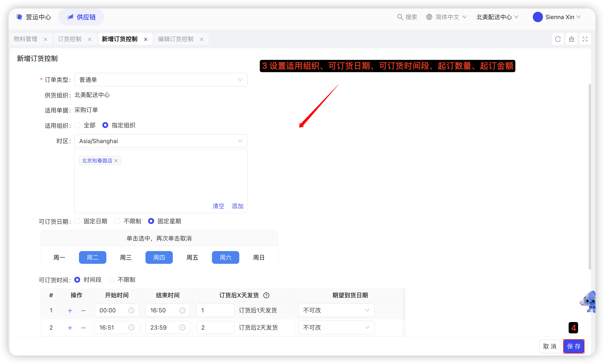Image resolution: width=604 pixels, height=364 pixels.
Task: Click minus icon to remove row 2
Action: point(83,328)
